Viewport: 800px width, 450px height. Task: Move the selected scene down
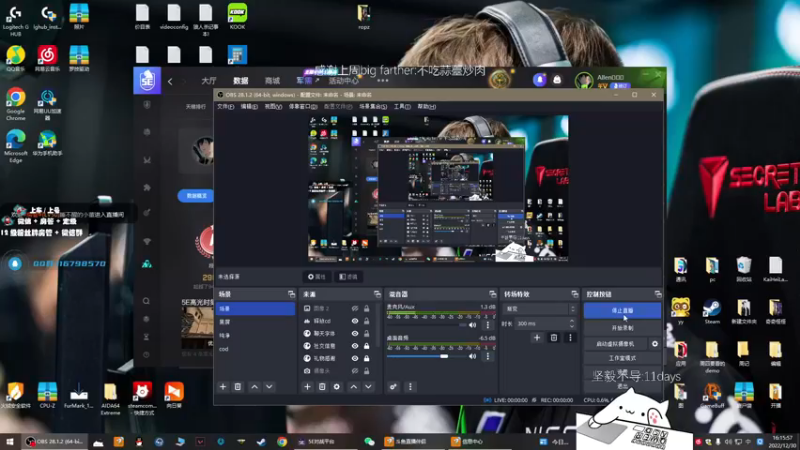[269, 387]
